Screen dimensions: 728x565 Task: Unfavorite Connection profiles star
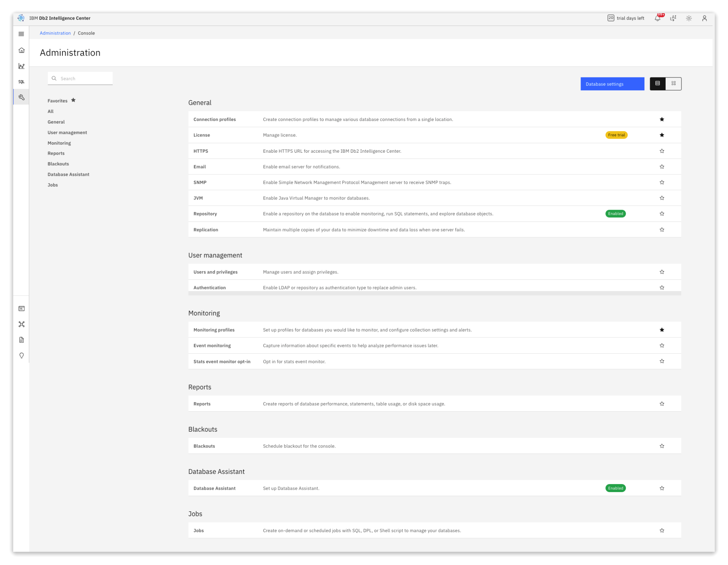662,119
